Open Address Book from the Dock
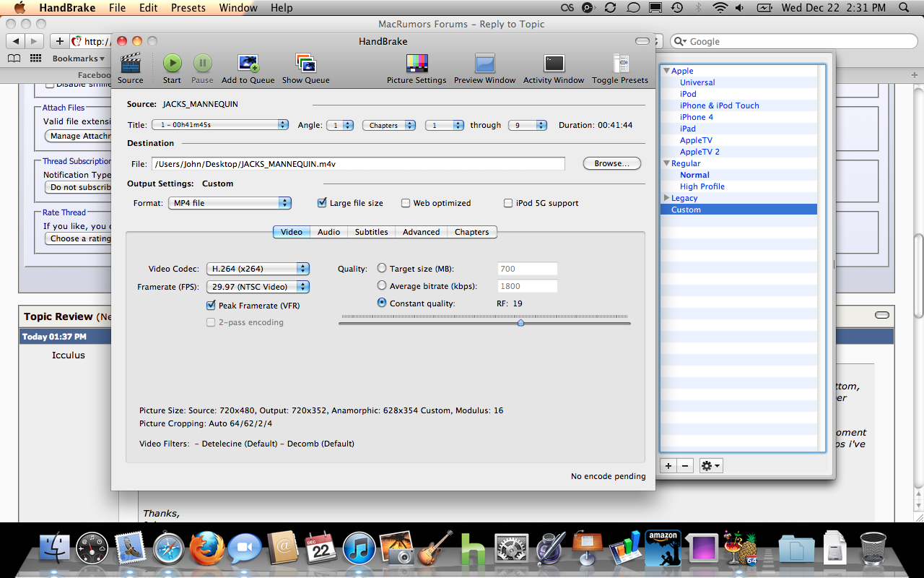The image size is (924, 578). click(283, 548)
